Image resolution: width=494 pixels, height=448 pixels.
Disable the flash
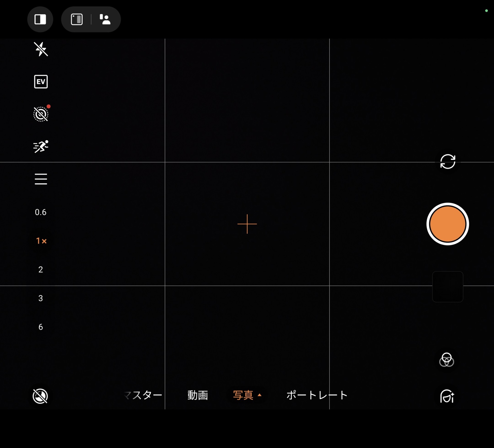41,49
